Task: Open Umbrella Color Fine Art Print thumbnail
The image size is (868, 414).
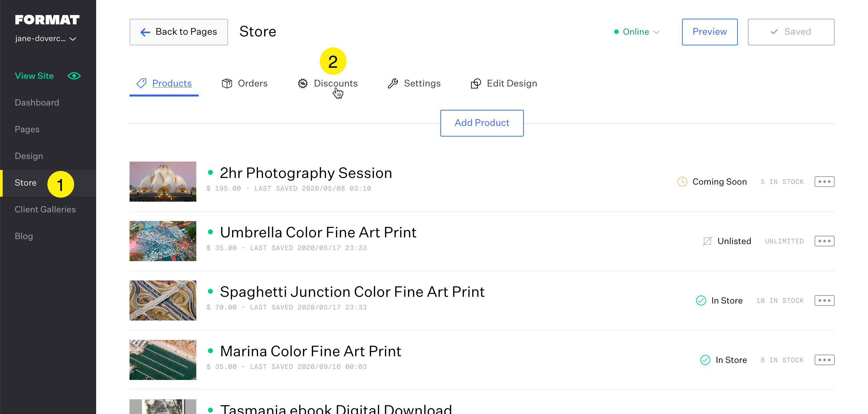Action: pos(163,241)
